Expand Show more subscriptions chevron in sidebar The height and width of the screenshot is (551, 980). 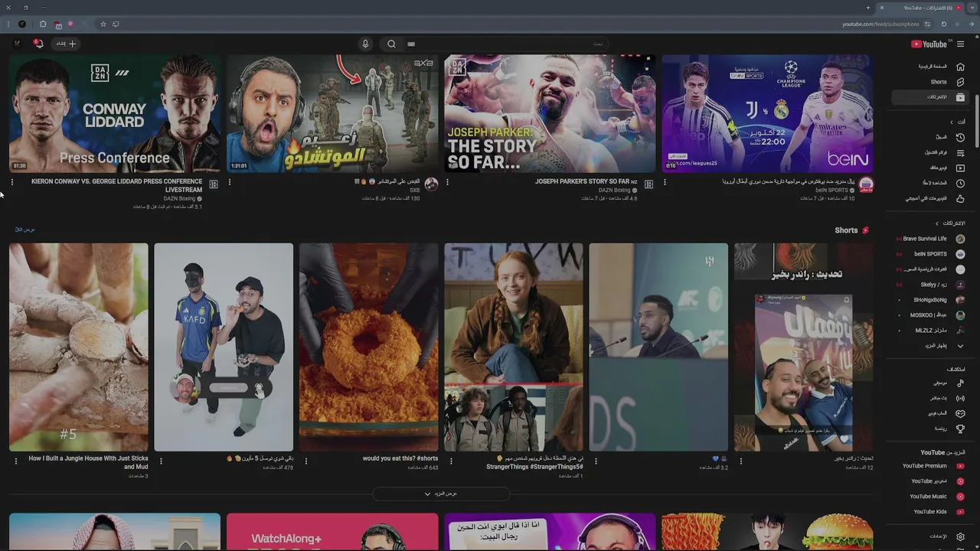(960, 346)
